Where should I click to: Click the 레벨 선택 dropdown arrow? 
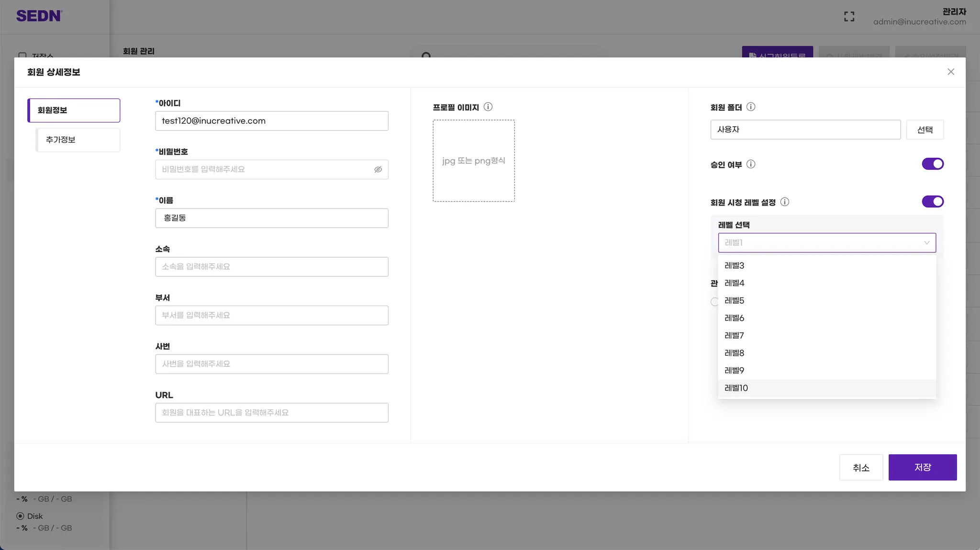point(926,243)
